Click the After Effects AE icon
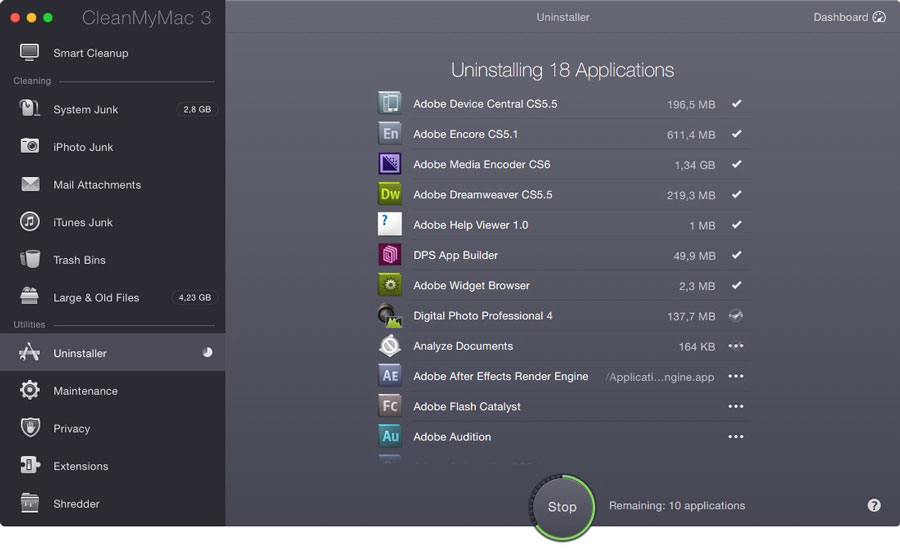Image resolution: width=900 pixels, height=553 pixels. click(390, 376)
